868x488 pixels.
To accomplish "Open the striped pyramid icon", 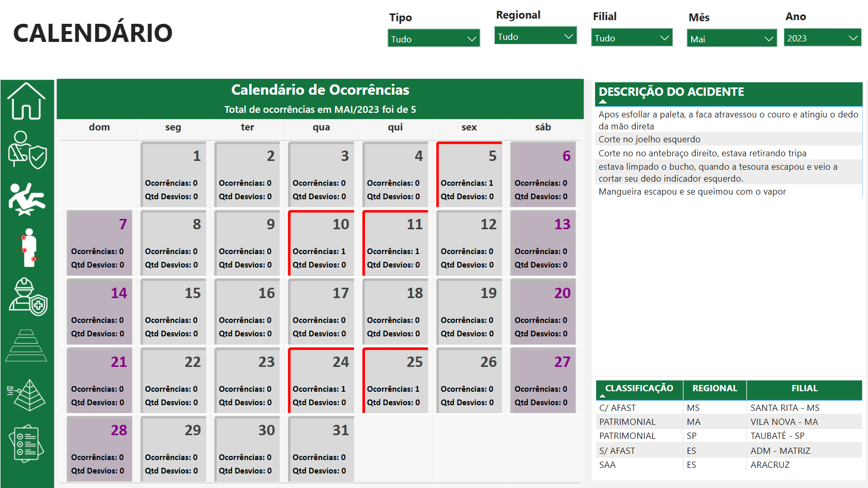I will (26, 345).
